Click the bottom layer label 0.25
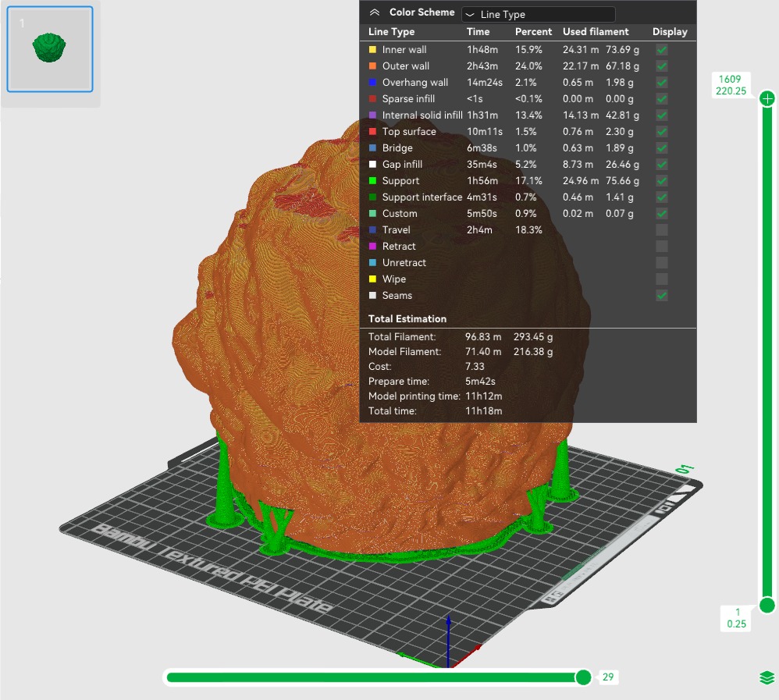Image resolution: width=779 pixels, height=700 pixels. click(x=737, y=624)
